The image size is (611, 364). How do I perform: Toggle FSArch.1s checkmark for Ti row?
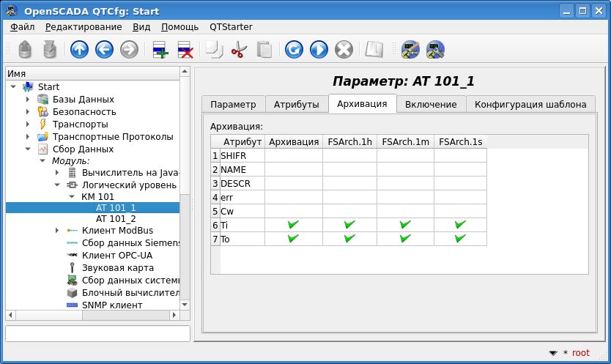pos(460,225)
